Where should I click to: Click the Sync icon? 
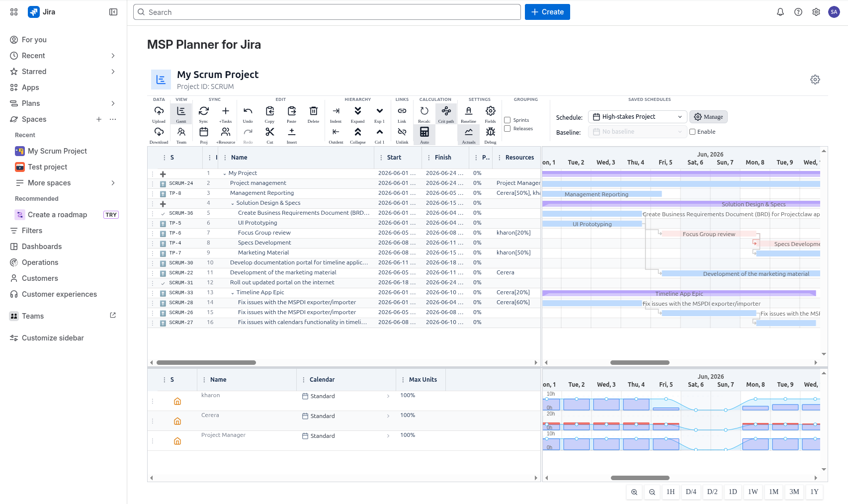click(x=204, y=114)
